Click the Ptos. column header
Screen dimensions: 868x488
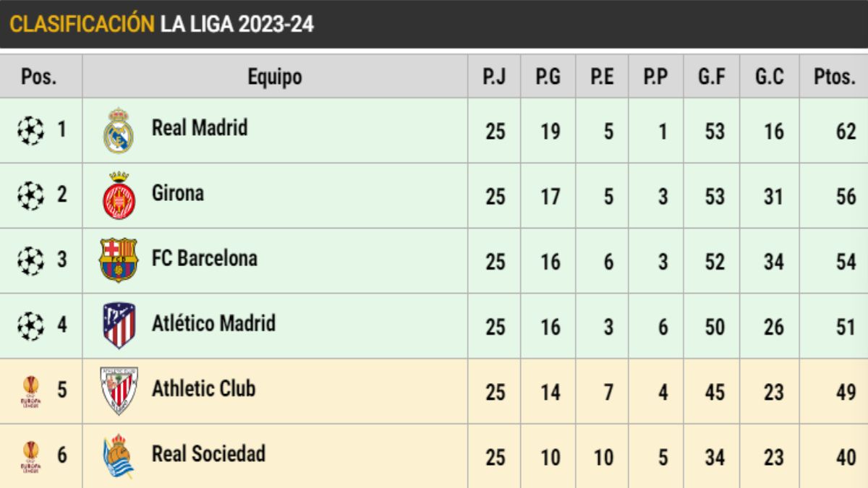pyautogui.click(x=834, y=77)
